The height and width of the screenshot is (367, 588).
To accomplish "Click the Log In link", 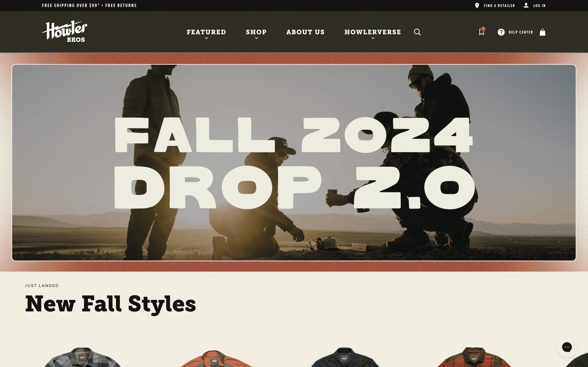I will click(539, 6).
